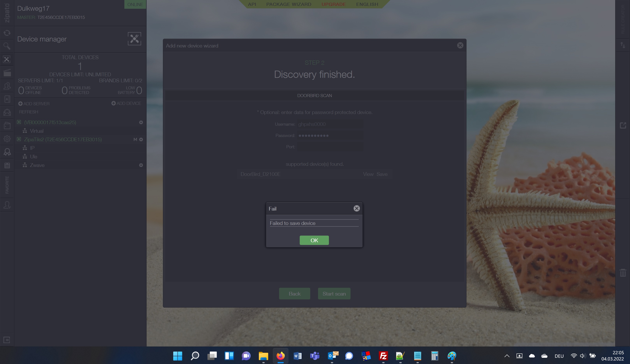Image resolution: width=630 pixels, height=364 pixels.
Task: Open device manager icon in left sidebar
Action: [7, 59]
